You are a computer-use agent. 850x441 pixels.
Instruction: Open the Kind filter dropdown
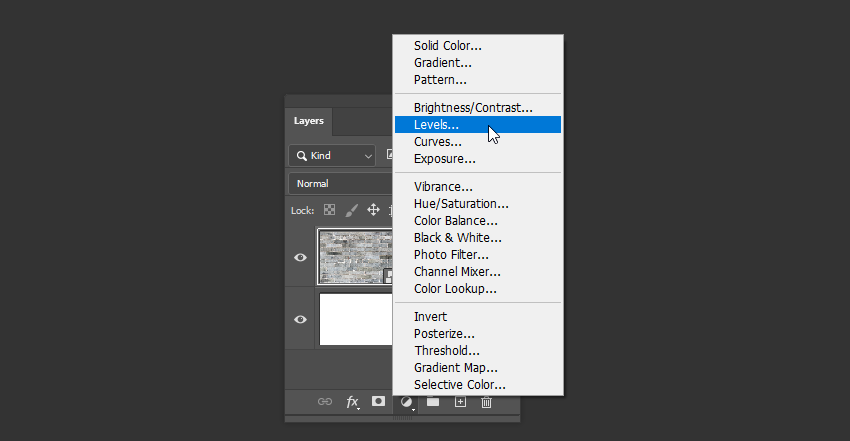332,156
